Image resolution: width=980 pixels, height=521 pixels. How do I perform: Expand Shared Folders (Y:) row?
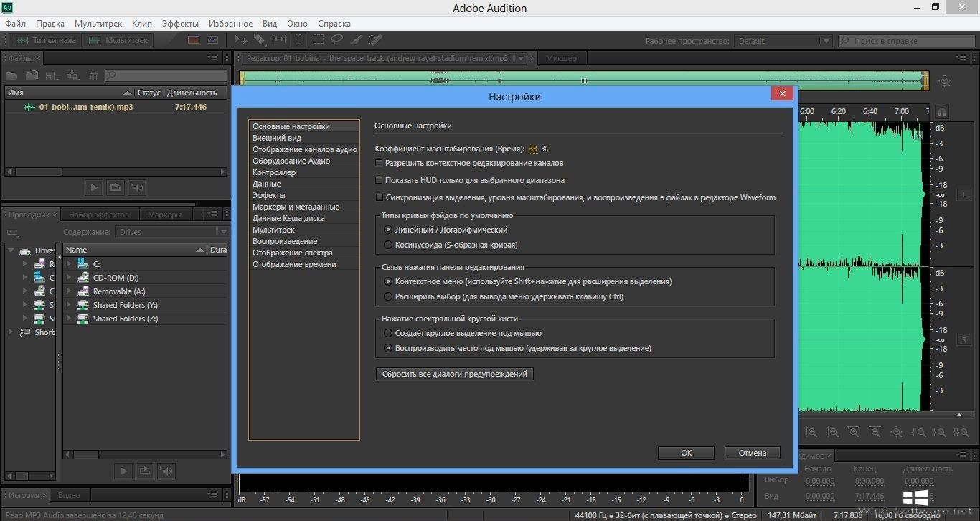70,305
